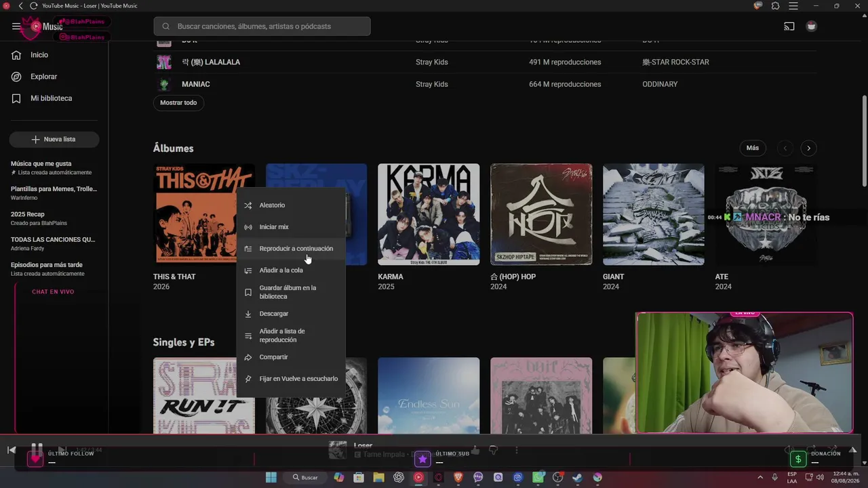The width and height of the screenshot is (868, 488).
Task: Click the LALALALA song thumbnail
Action: [x=164, y=62]
